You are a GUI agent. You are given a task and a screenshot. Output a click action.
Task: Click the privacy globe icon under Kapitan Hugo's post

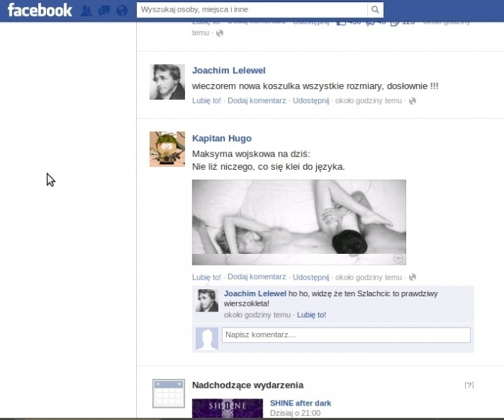click(413, 278)
